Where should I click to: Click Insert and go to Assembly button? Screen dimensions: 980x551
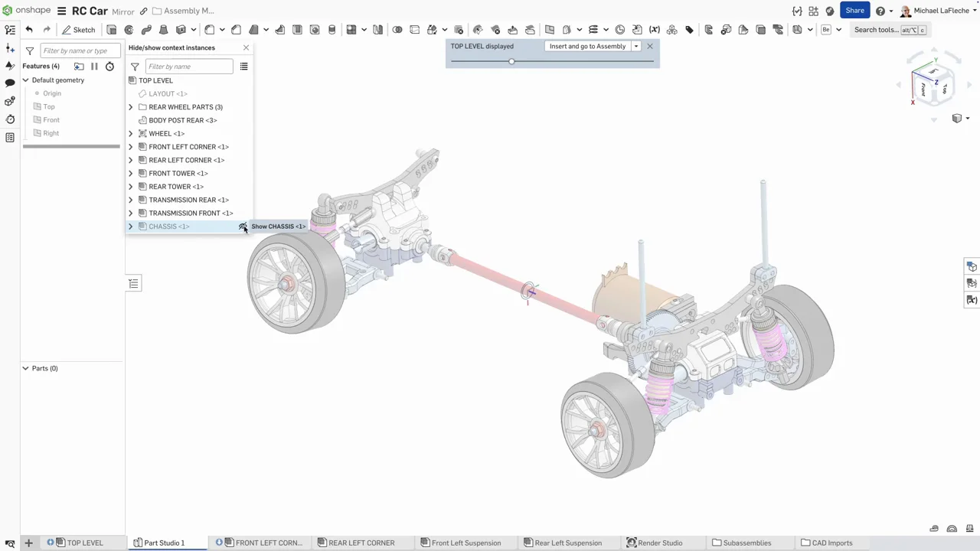pos(587,47)
